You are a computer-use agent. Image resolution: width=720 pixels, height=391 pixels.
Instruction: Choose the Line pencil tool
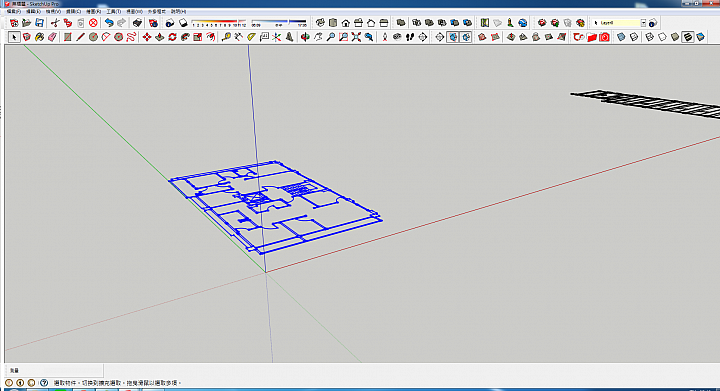80,37
